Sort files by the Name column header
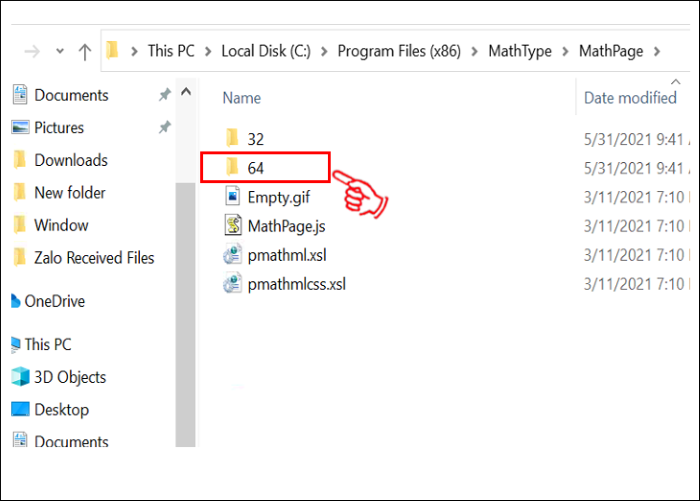 click(242, 98)
